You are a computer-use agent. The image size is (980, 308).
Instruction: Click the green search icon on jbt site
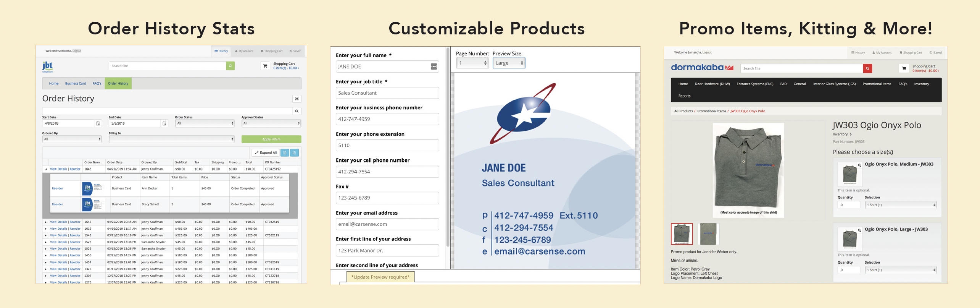(230, 66)
